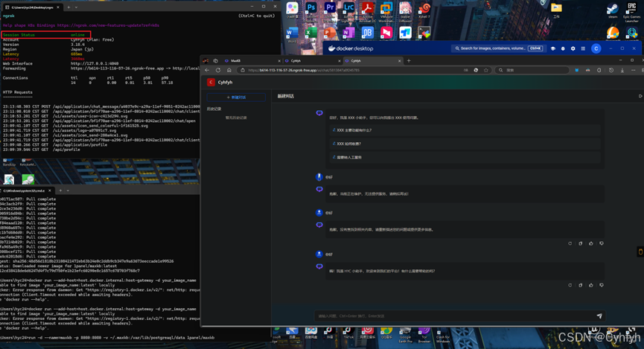Add a new tab in ngrok terminal
This screenshot has width=644, height=349.
click(x=68, y=7)
